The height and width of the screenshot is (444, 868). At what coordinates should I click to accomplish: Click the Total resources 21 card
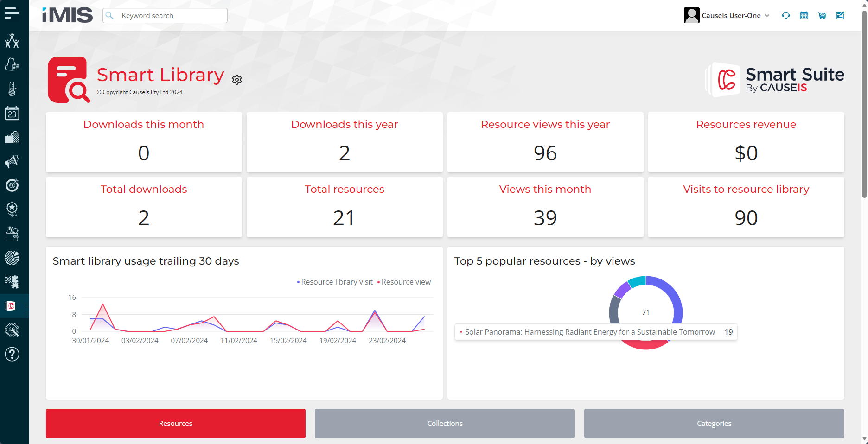tap(345, 207)
